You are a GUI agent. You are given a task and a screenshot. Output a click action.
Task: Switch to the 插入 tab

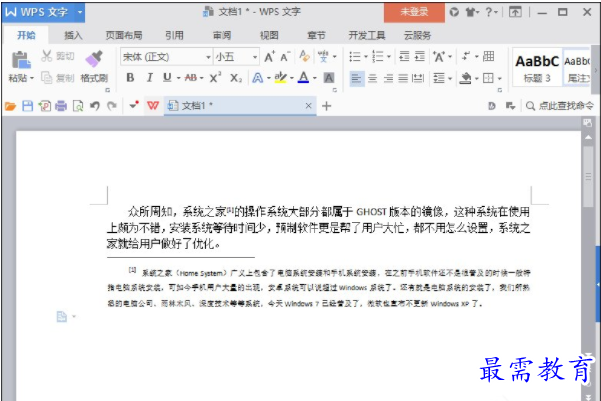click(x=73, y=36)
